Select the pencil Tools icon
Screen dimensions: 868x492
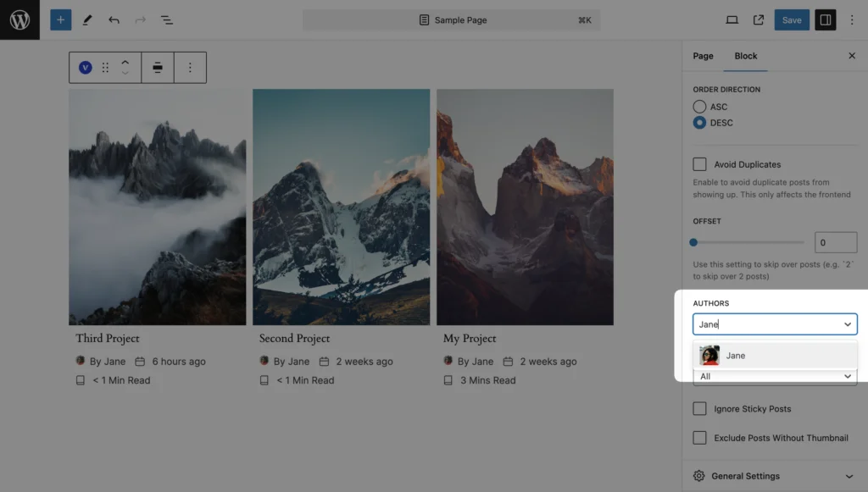tap(87, 20)
